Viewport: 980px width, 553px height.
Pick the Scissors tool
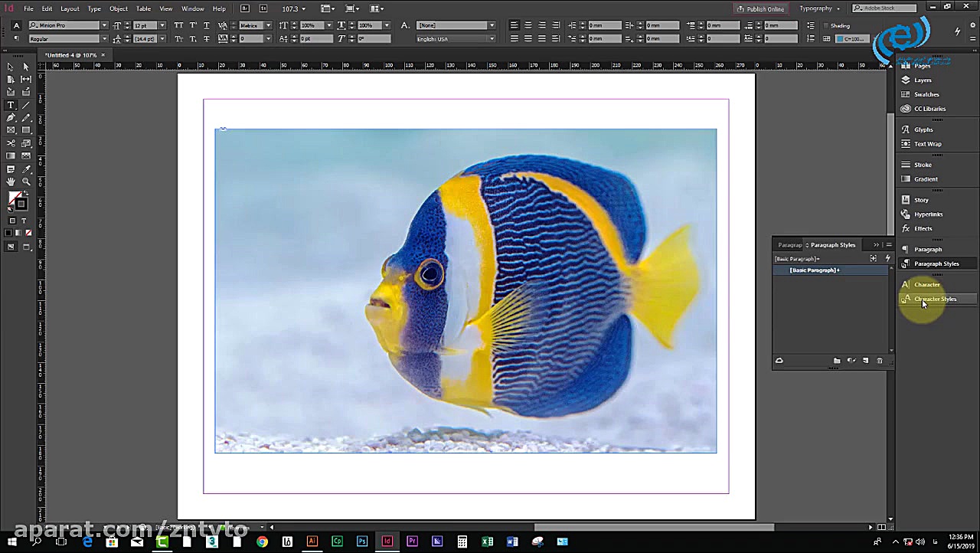tap(11, 143)
